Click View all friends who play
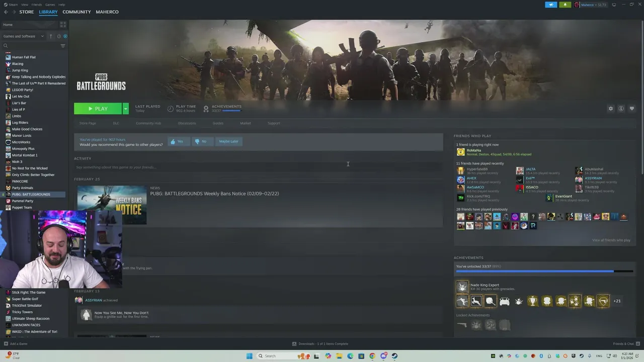This screenshot has height=362, width=644. 611,240
